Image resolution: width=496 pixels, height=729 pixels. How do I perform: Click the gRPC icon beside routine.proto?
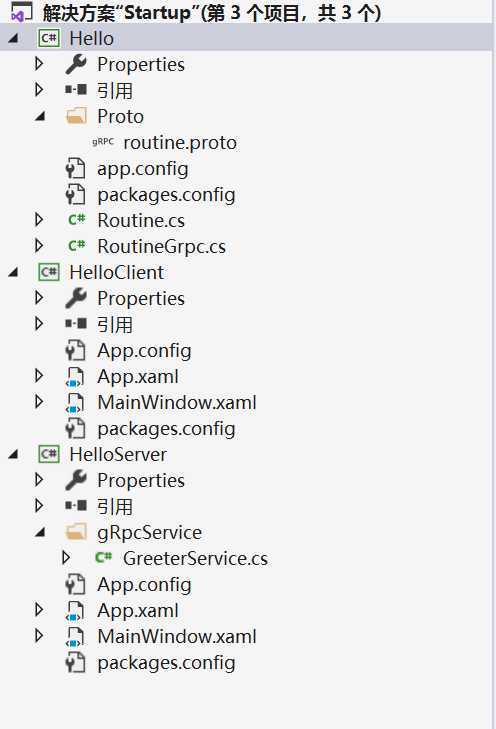(x=103, y=142)
